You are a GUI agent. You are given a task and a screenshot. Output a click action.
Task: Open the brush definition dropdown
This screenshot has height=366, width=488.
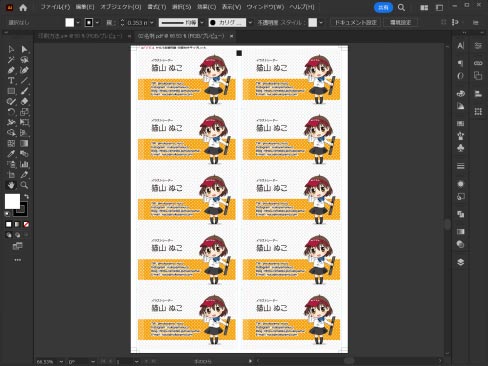pyautogui.click(x=250, y=23)
